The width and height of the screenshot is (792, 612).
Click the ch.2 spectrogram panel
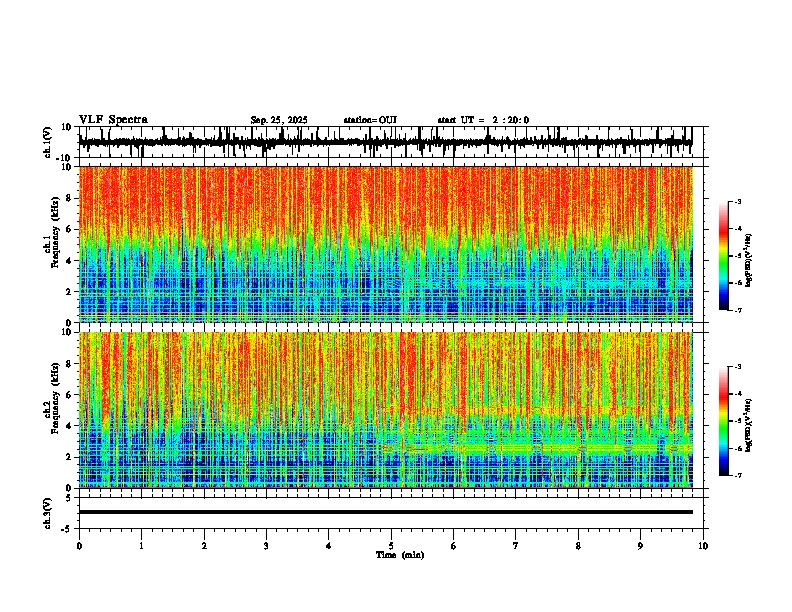click(x=385, y=410)
